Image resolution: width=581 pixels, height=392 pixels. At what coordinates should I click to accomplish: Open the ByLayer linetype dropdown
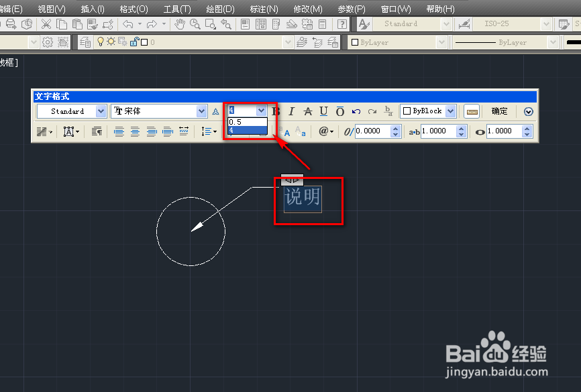tap(553, 42)
